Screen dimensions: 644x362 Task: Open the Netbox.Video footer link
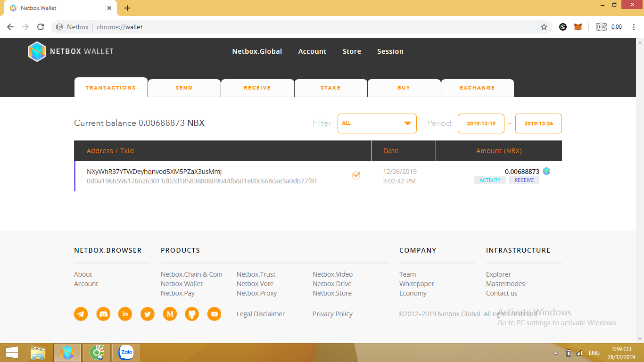332,274
